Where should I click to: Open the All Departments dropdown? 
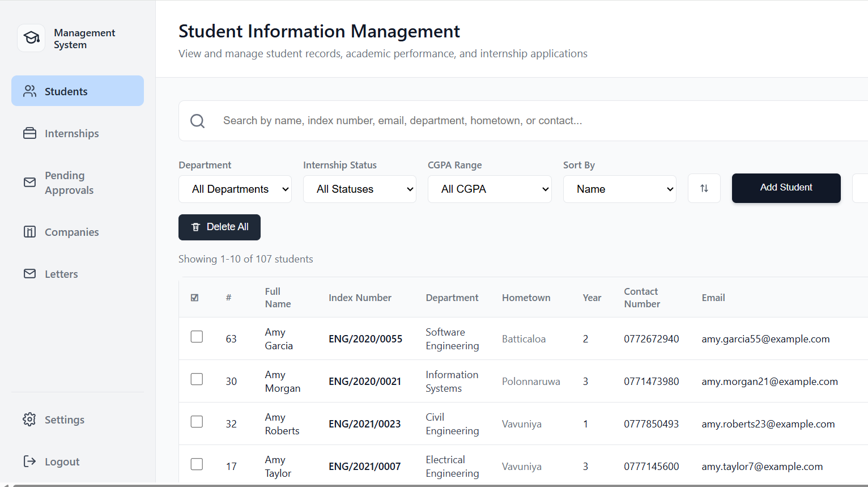pos(235,189)
